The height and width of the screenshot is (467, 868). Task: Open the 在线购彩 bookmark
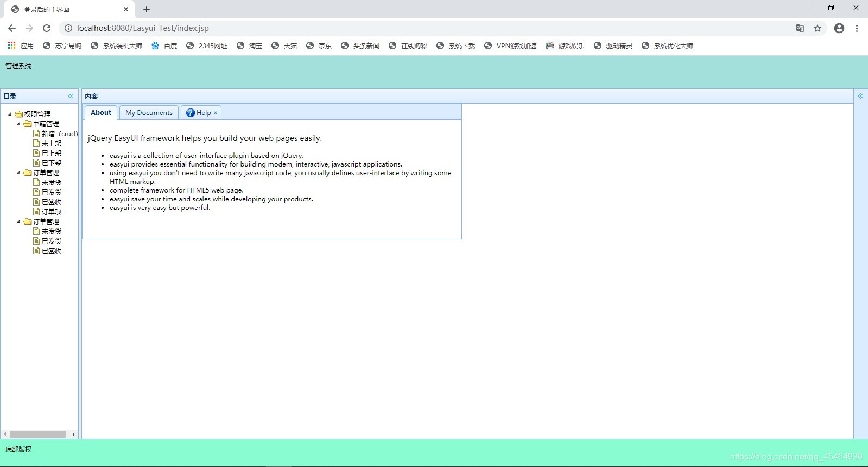[x=408, y=46]
